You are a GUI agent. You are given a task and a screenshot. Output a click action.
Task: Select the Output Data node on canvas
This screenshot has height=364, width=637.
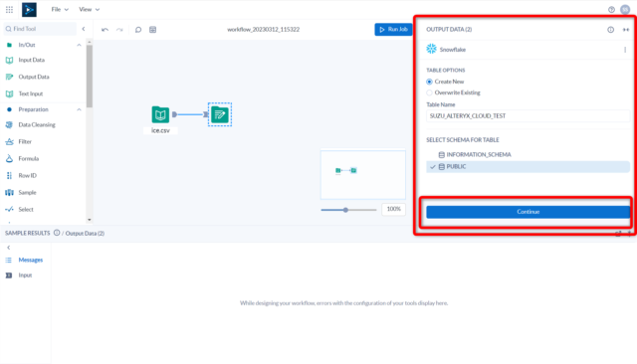(x=220, y=114)
